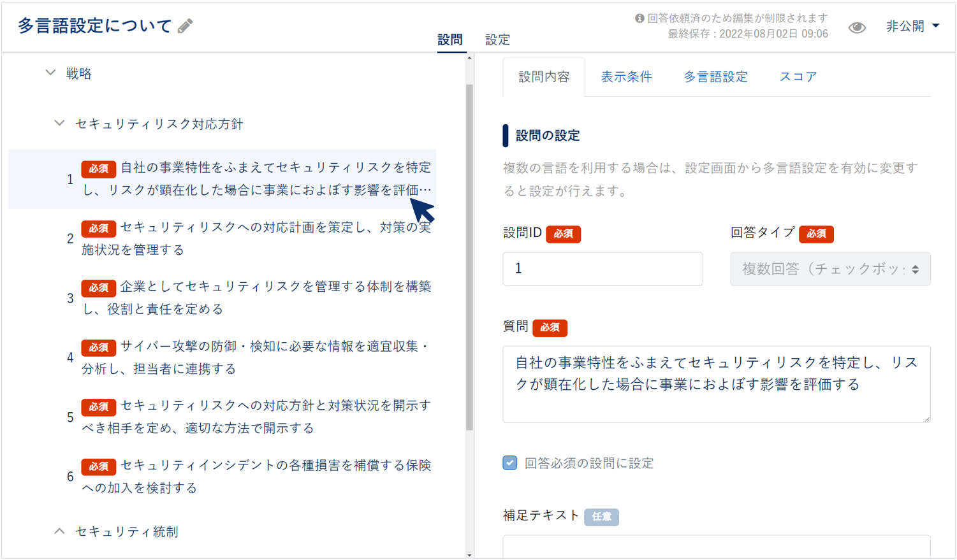Switch to the 設問 top tab
The height and width of the screenshot is (560, 957).
point(450,39)
